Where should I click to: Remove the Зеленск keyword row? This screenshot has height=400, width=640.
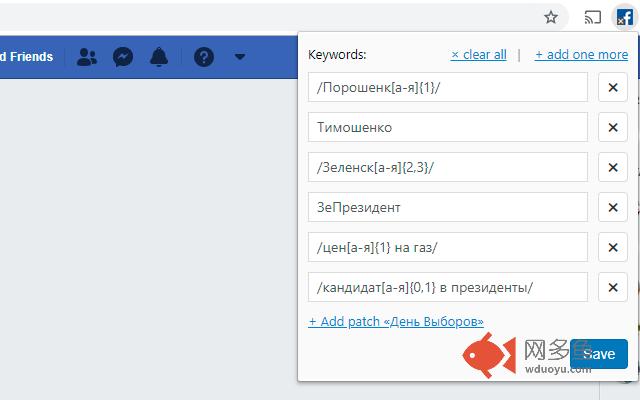[612, 168]
